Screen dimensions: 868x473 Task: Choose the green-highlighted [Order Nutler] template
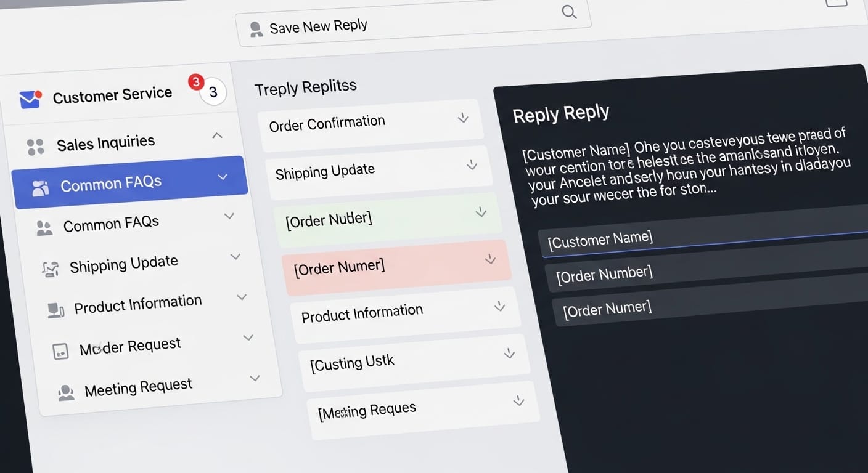pos(387,219)
